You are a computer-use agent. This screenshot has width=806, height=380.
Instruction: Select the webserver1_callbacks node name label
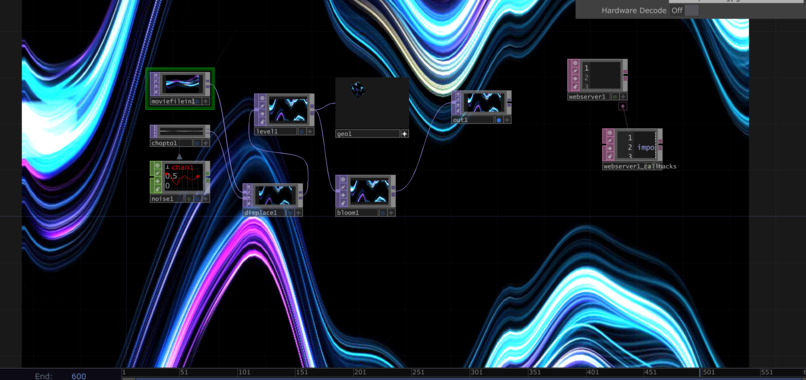(x=640, y=166)
